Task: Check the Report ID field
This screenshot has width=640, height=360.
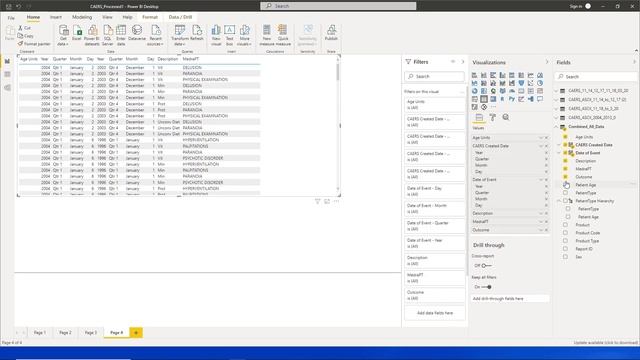Action: tap(565, 249)
